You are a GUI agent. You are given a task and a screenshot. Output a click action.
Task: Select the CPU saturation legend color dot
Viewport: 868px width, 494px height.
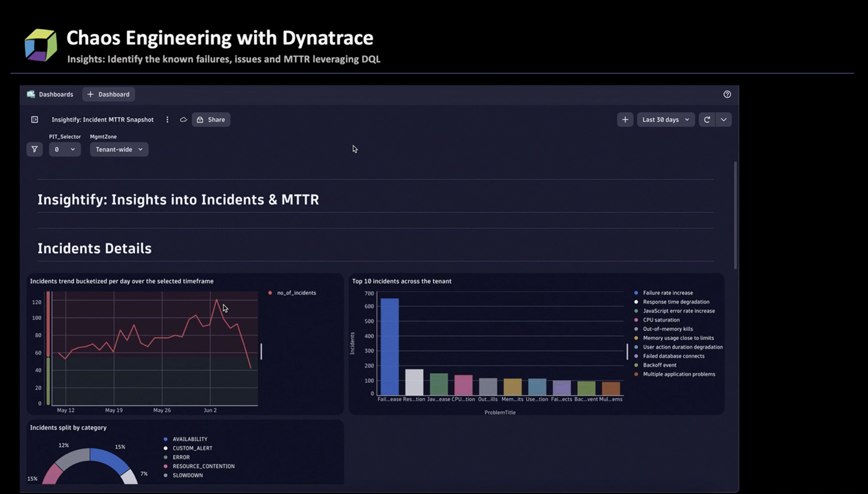(635, 320)
